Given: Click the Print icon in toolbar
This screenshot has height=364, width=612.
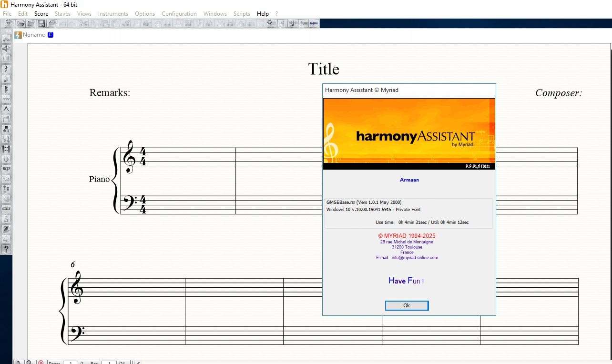Looking at the screenshot, I should [x=52, y=23].
